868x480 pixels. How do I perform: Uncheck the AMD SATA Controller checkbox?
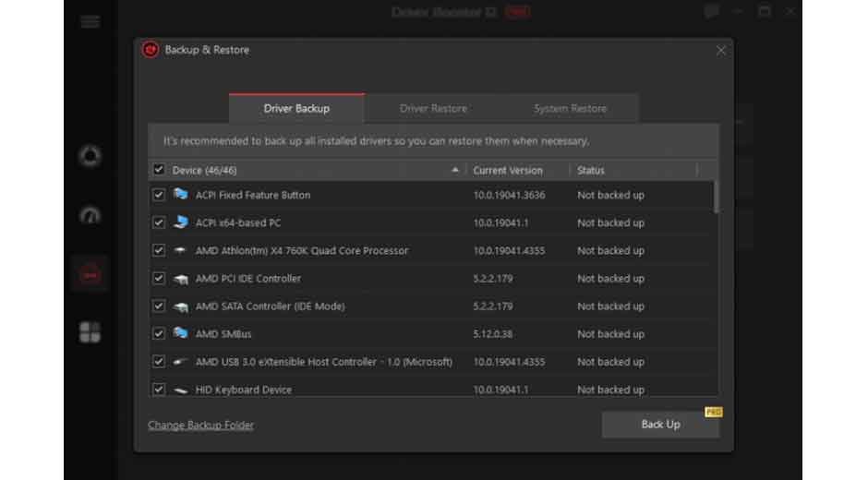point(159,306)
